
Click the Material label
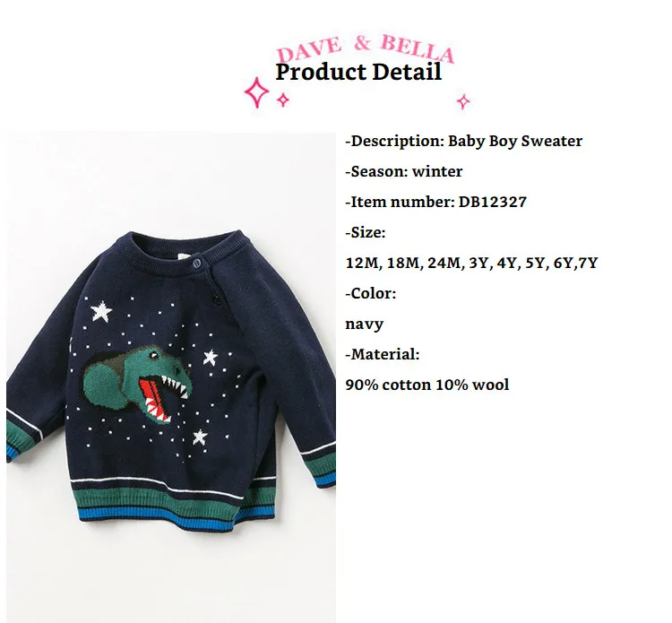[x=383, y=354]
